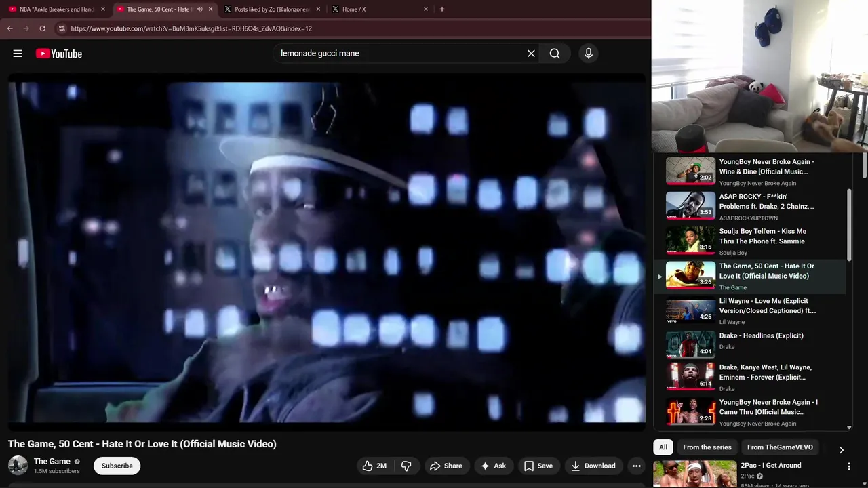Close the NBA Ankle Breakers tab

[x=103, y=9]
